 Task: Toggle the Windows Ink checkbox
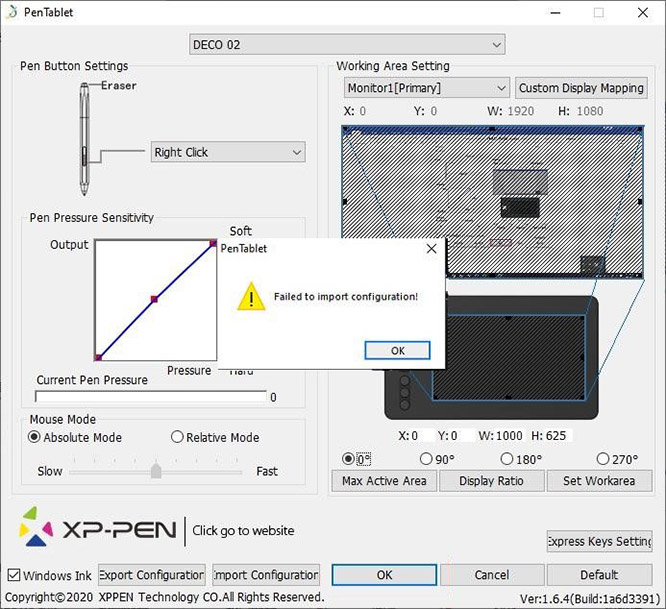point(14,575)
